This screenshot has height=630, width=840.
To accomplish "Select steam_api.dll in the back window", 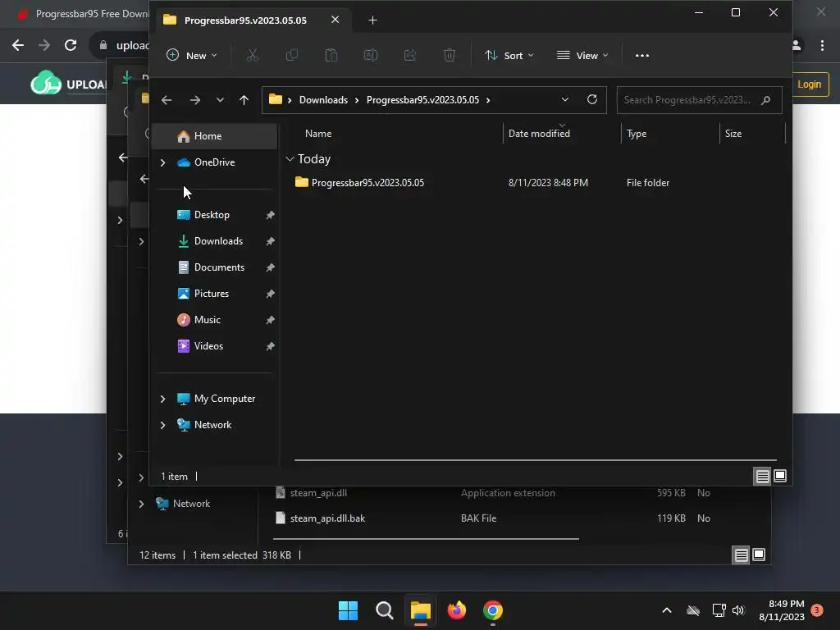I will pos(318,493).
